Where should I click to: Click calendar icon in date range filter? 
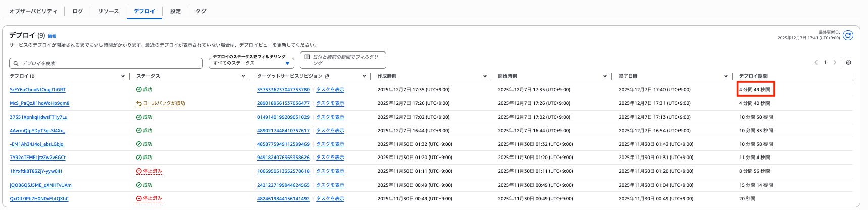coord(307,57)
